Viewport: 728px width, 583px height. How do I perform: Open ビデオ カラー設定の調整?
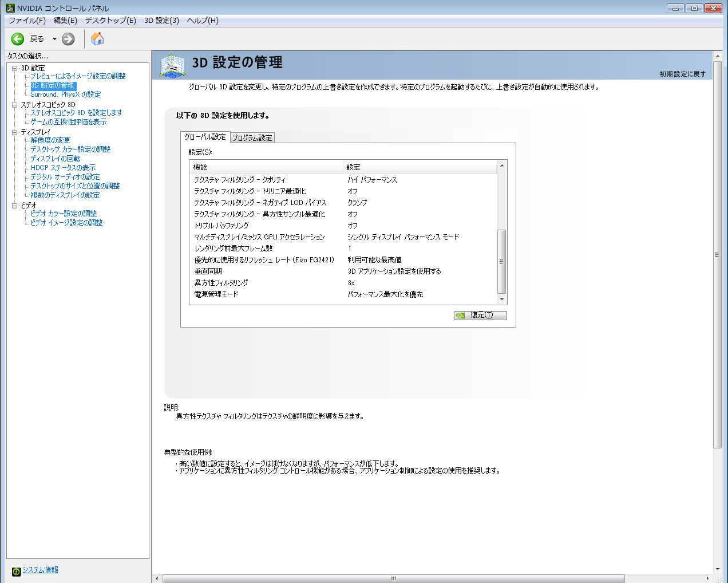64,214
